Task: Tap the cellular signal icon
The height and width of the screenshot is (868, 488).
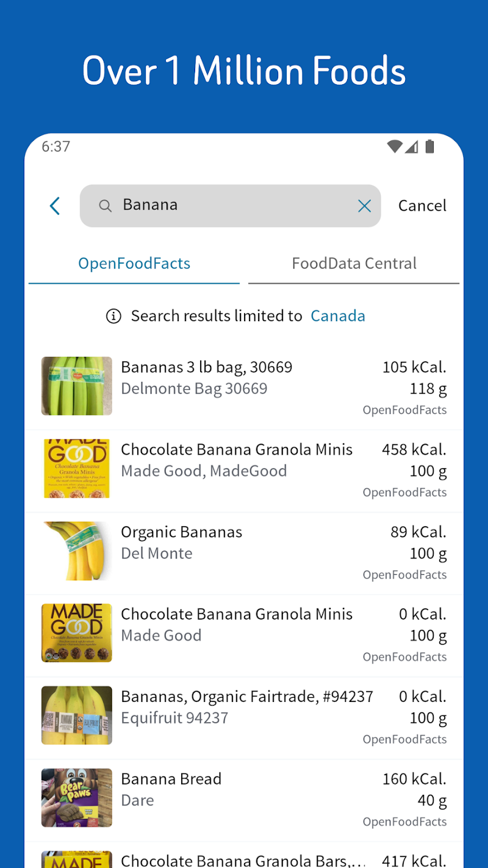Action: point(412,146)
